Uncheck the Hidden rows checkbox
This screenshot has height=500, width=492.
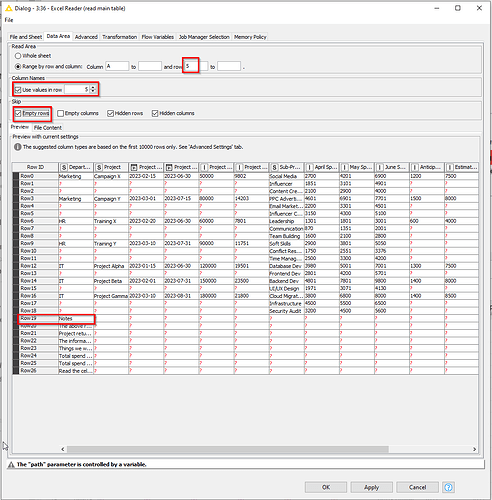pyautogui.click(x=110, y=114)
